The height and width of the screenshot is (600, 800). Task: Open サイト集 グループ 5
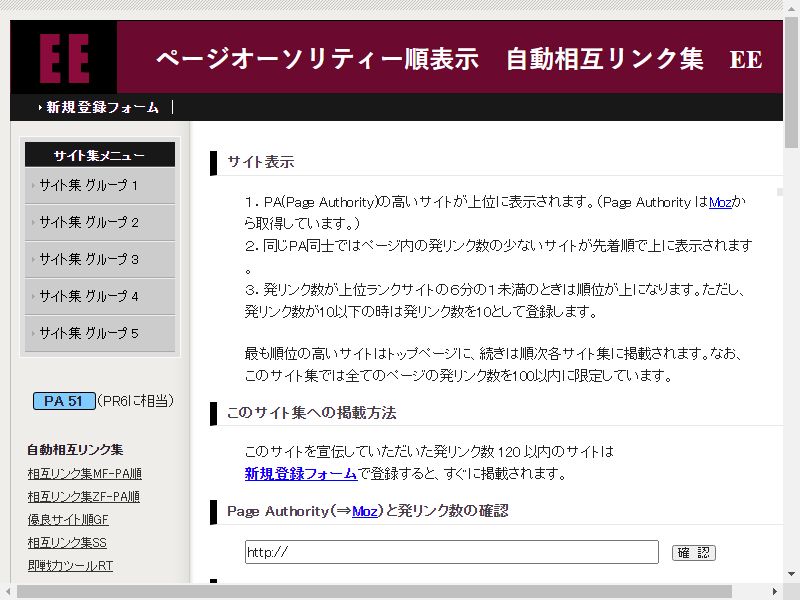99,333
